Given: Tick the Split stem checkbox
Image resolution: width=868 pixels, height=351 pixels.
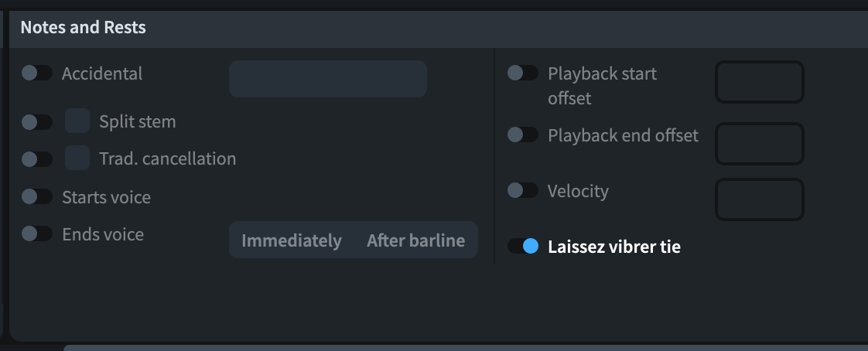Looking at the screenshot, I should click(x=77, y=121).
